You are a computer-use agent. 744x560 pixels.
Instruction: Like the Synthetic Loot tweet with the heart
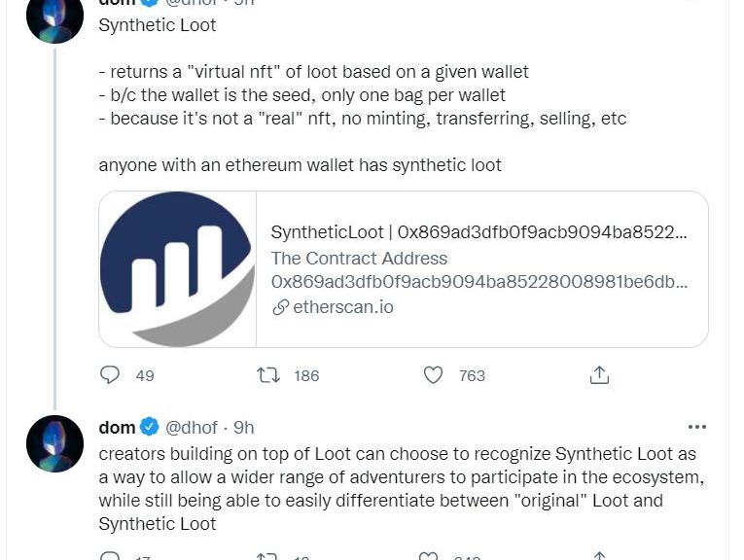coord(434,375)
